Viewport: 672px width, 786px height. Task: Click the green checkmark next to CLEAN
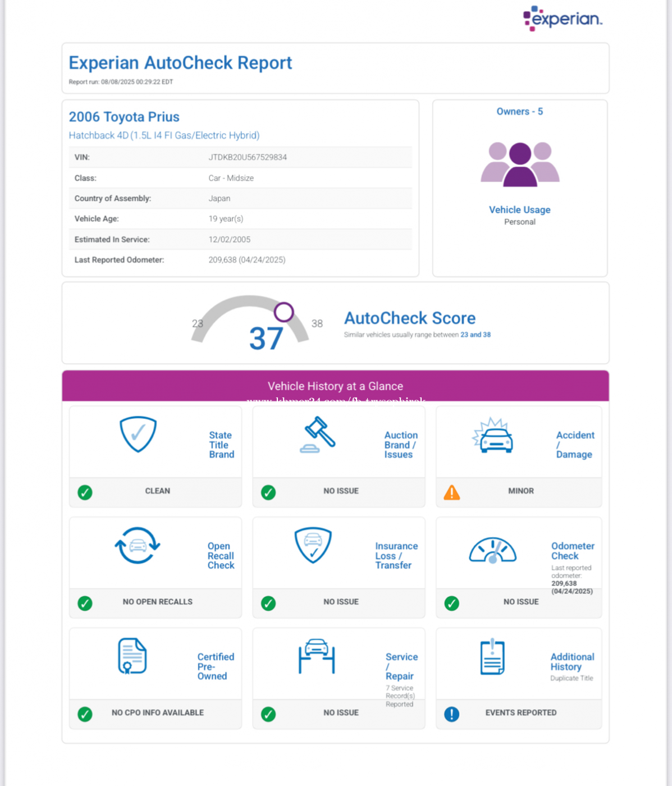coord(85,492)
